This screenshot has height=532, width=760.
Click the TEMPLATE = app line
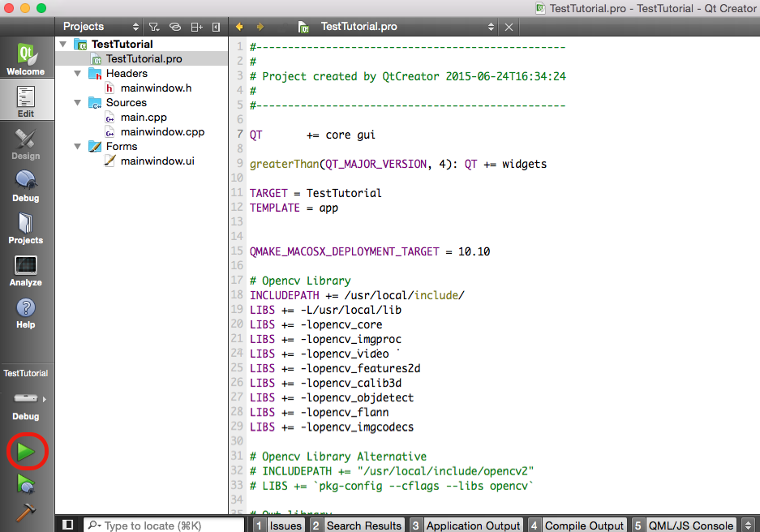(x=294, y=208)
